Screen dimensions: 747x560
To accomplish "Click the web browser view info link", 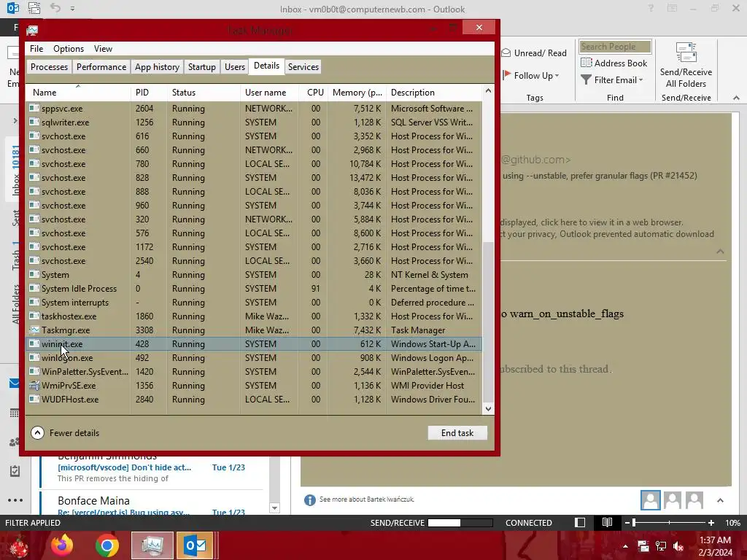I will tap(592, 222).
